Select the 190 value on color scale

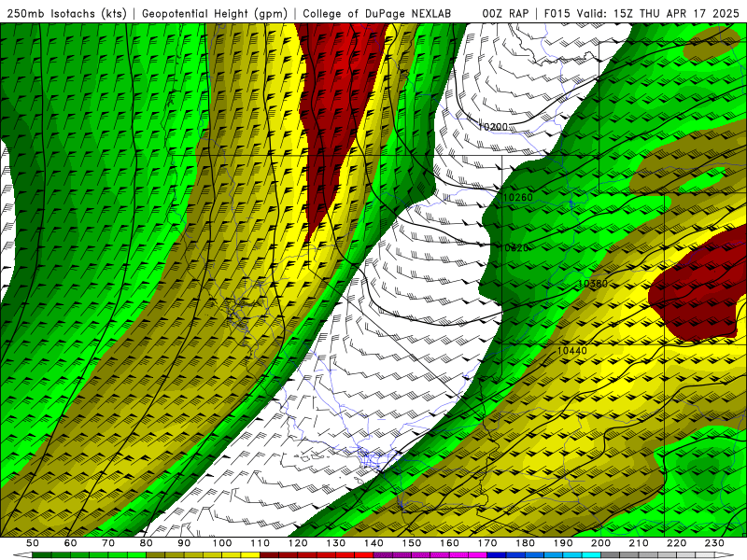[563, 543]
